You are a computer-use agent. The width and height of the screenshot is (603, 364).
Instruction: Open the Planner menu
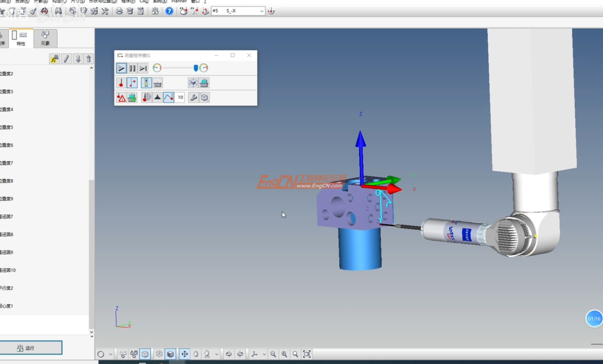pyautogui.click(x=179, y=2)
